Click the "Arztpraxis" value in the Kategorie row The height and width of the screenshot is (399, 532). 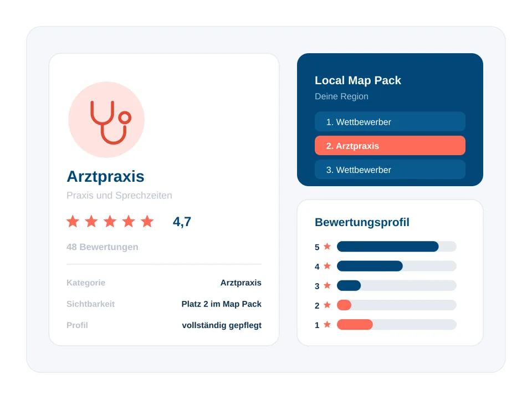coord(241,283)
